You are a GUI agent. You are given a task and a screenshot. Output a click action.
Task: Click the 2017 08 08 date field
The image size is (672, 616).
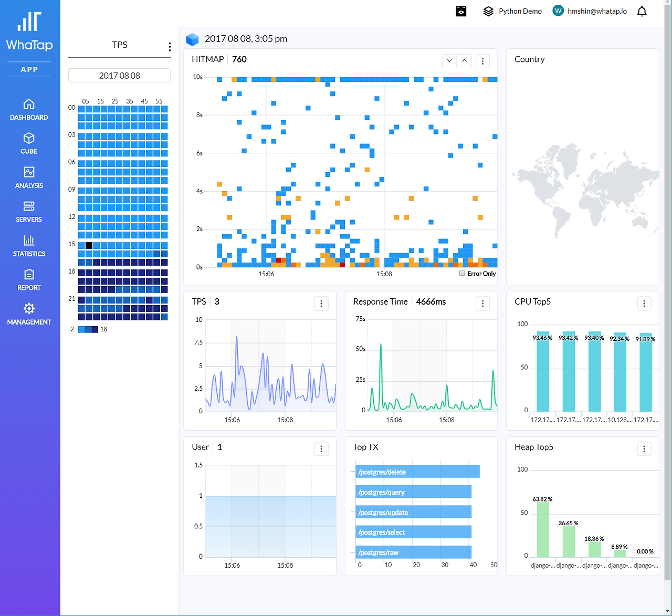pyautogui.click(x=120, y=76)
